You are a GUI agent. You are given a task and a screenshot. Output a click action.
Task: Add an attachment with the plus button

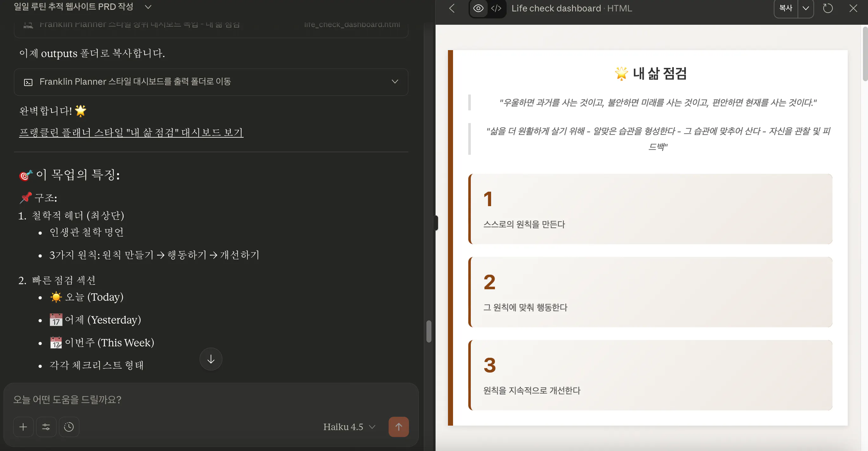click(x=23, y=427)
